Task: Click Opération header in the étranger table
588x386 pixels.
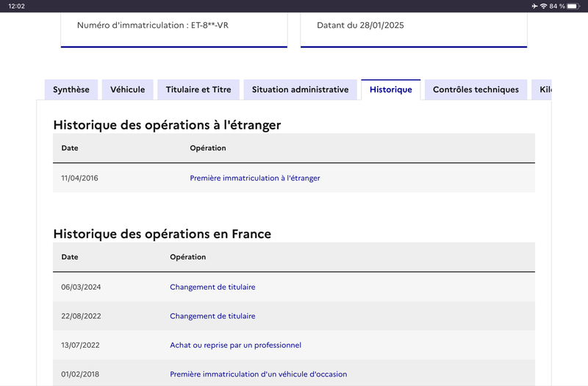Action: pos(208,149)
